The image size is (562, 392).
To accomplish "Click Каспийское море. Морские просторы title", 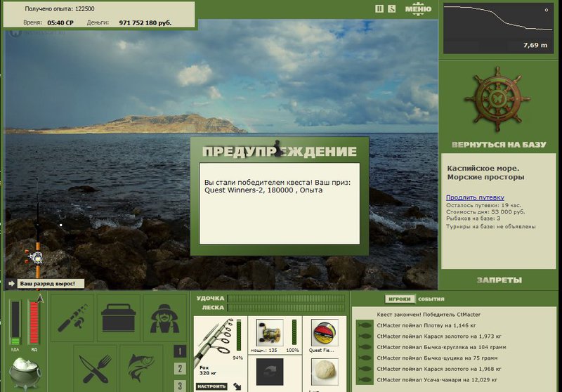I will [485, 173].
